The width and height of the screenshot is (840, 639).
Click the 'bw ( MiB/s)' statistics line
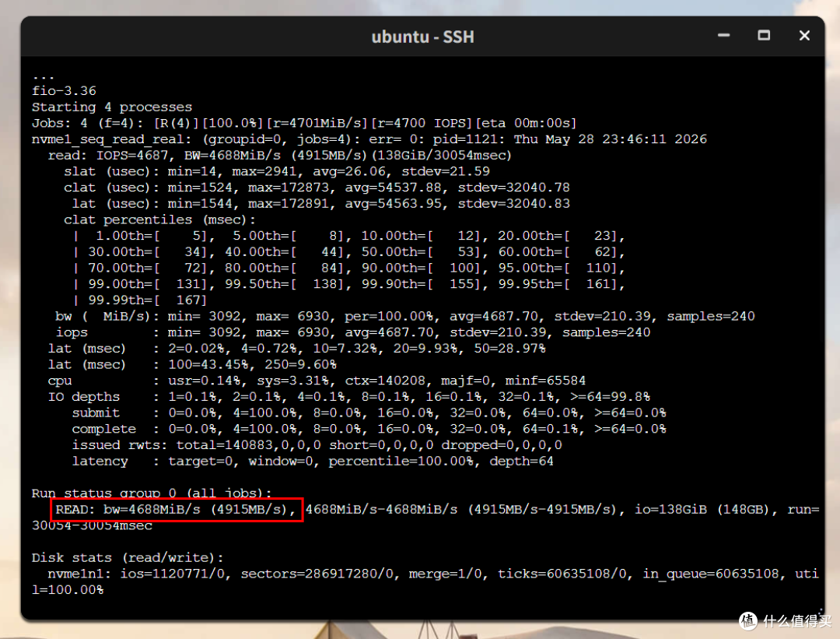point(405,316)
